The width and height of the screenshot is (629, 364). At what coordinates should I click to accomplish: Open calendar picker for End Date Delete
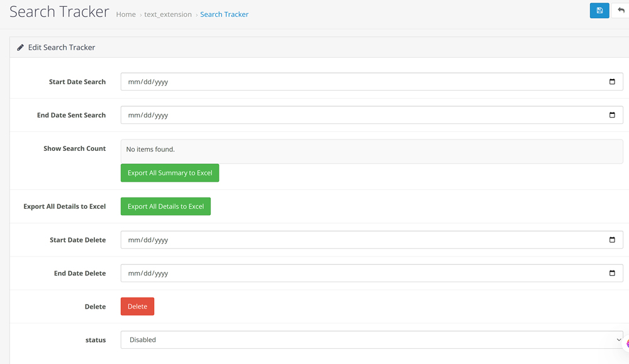coord(612,273)
